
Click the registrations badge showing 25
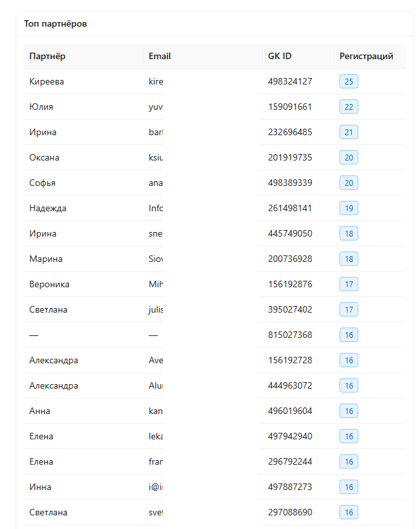coord(349,81)
